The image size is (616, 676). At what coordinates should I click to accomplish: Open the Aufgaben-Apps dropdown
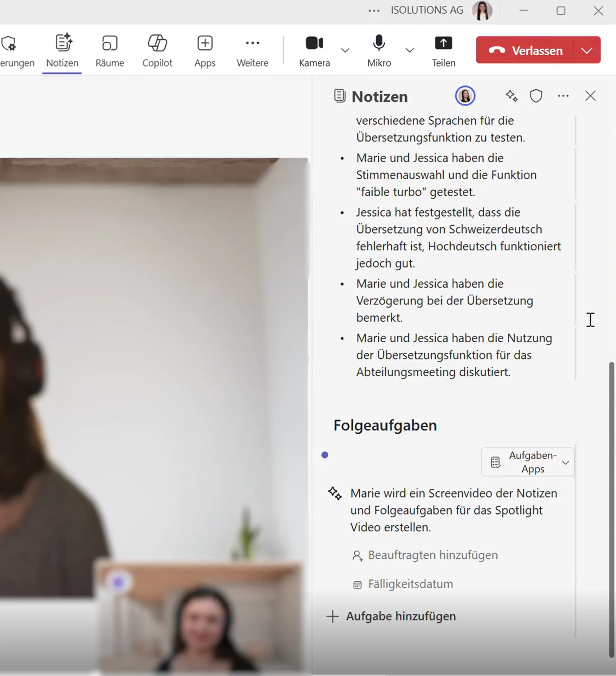[527, 462]
